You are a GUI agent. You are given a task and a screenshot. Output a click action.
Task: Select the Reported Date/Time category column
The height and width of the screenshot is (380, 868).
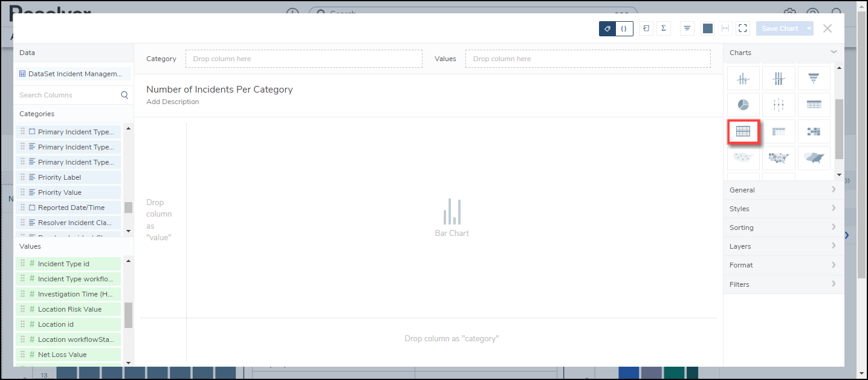coord(68,208)
